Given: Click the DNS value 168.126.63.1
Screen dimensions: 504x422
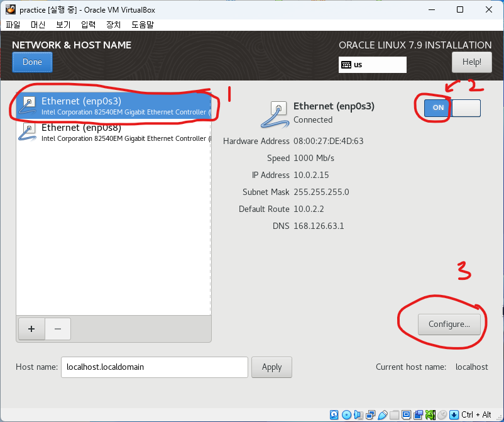Looking at the screenshot, I should coord(319,226).
